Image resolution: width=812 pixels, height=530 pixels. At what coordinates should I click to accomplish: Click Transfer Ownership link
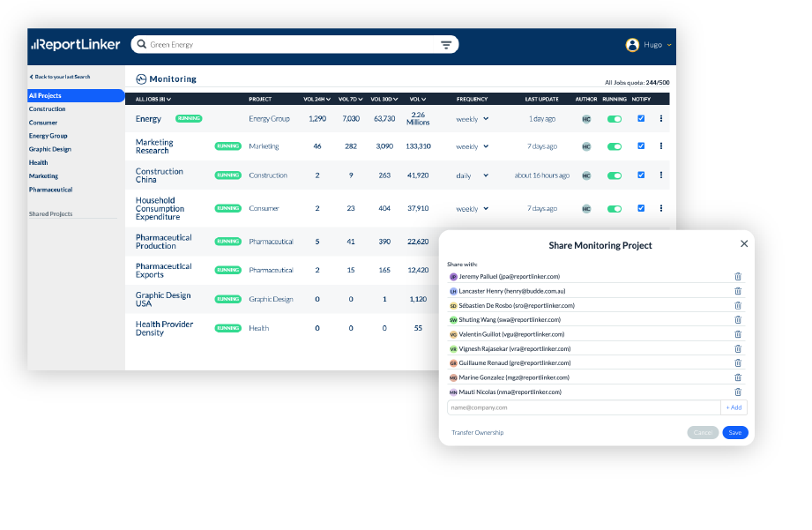point(478,433)
